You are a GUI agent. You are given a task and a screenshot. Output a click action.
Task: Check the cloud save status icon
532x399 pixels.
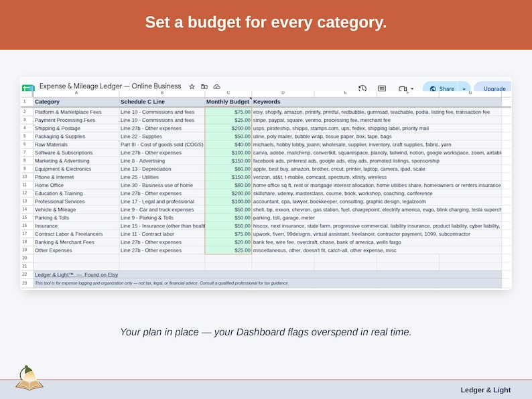pos(216,87)
